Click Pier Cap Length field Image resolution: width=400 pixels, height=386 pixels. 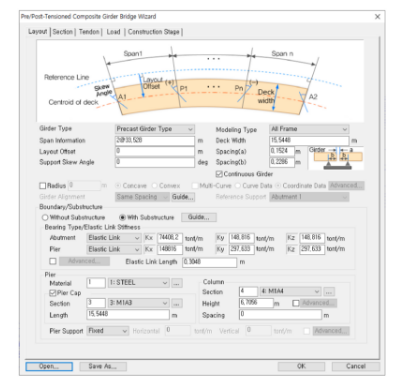128,315
